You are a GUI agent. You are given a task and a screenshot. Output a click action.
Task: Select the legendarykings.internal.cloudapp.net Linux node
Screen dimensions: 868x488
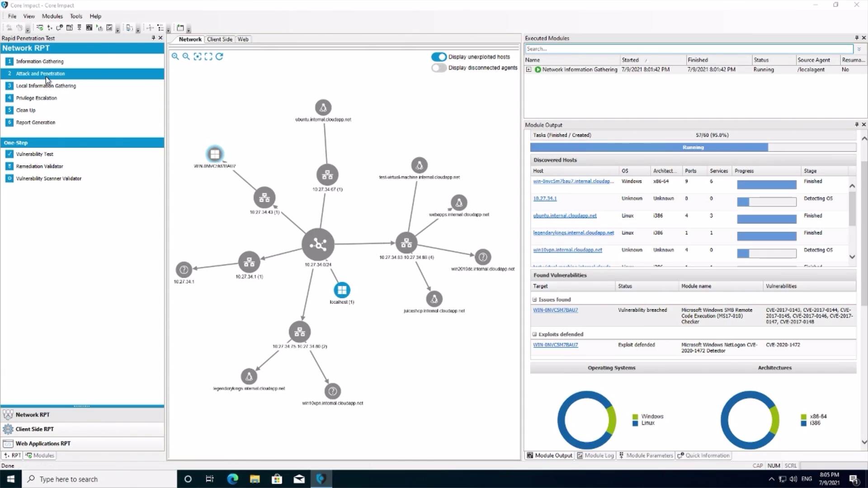[249, 376]
